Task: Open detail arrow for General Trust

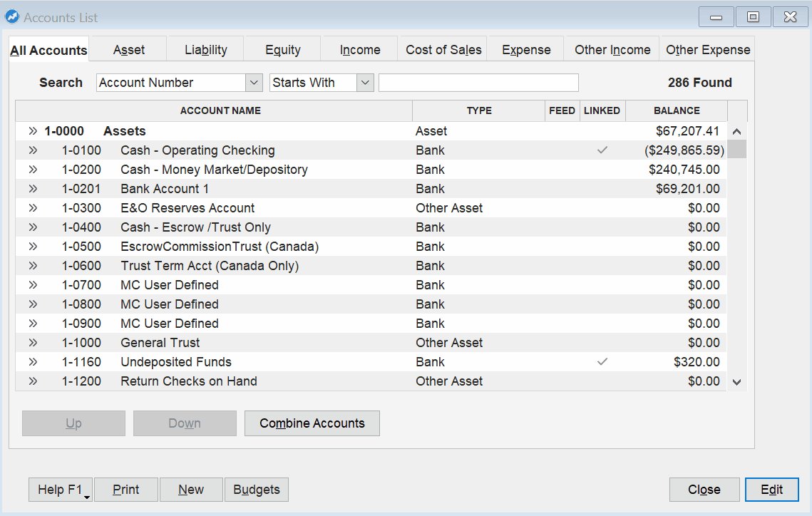Action: point(32,342)
